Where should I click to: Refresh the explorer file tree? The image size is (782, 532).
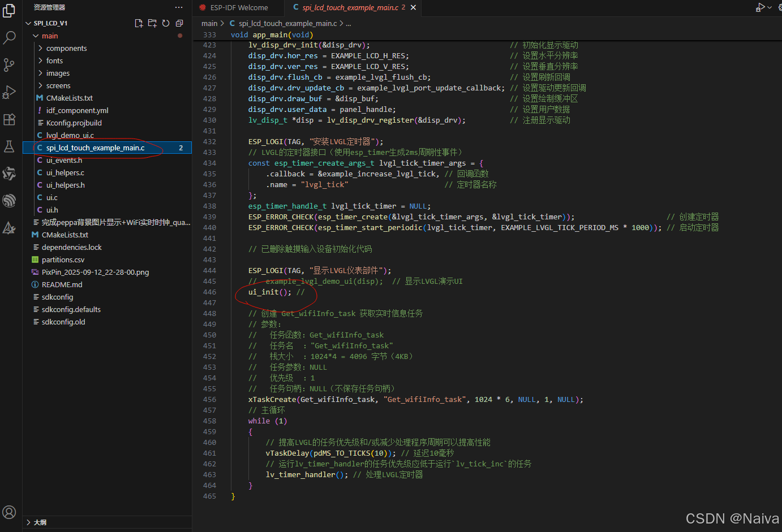click(166, 23)
